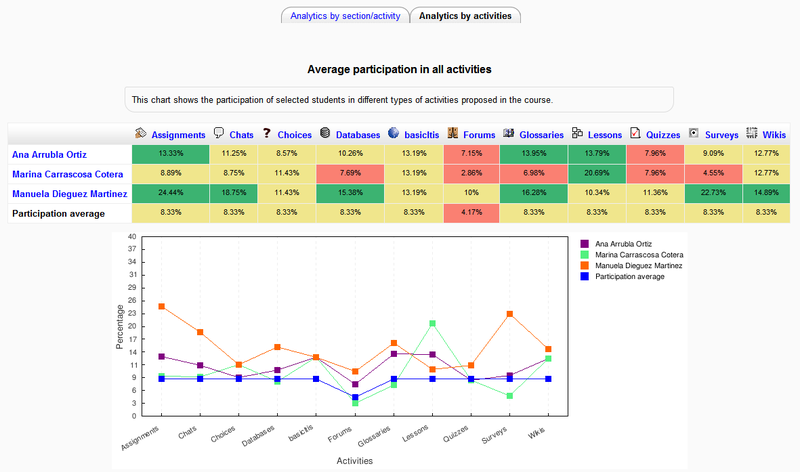
Task: Open Marina Carrascosa Cotera student link
Action: point(66,174)
